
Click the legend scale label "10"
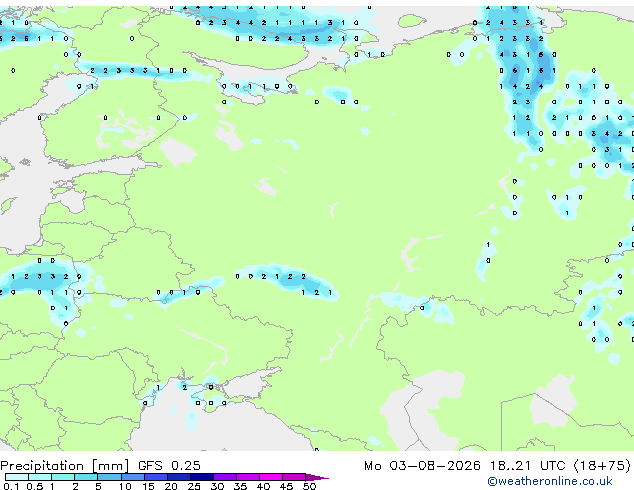[125, 486]
